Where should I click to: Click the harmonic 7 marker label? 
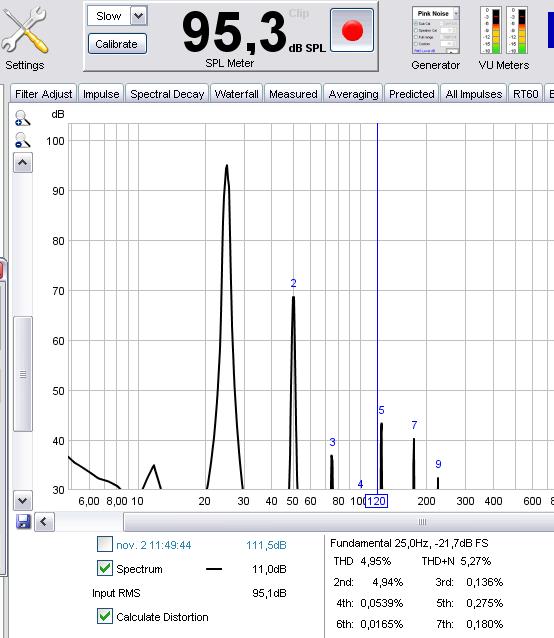tap(414, 425)
